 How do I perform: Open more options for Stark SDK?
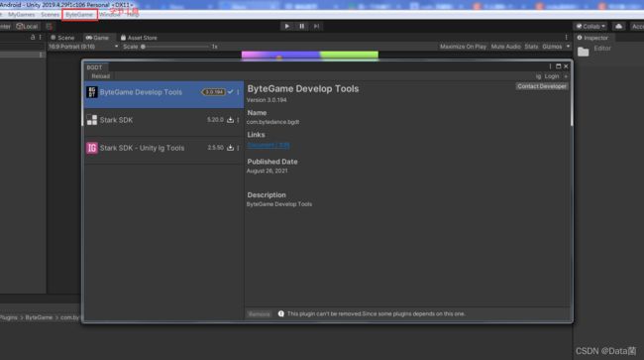tap(238, 120)
